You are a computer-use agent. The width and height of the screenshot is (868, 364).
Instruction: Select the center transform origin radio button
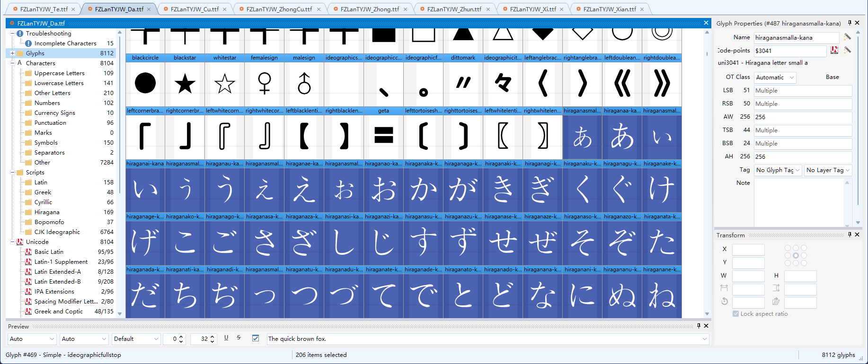[x=796, y=256]
